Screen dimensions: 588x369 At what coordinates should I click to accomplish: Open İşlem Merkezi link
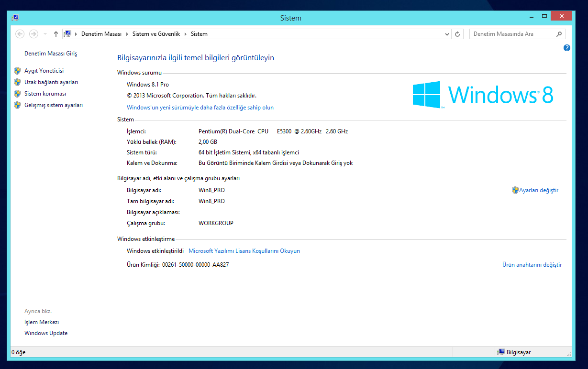point(42,322)
